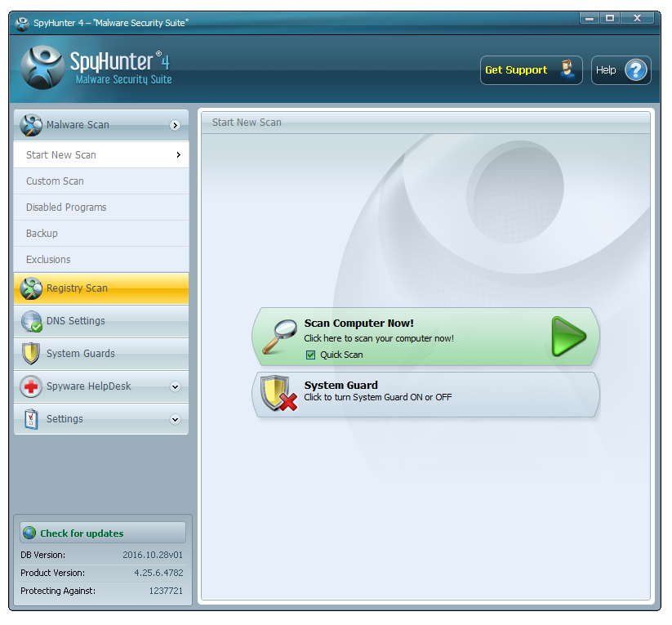This screenshot has width=672, height=625.
Task: Open the DNS Settings section
Action: coord(101,321)
